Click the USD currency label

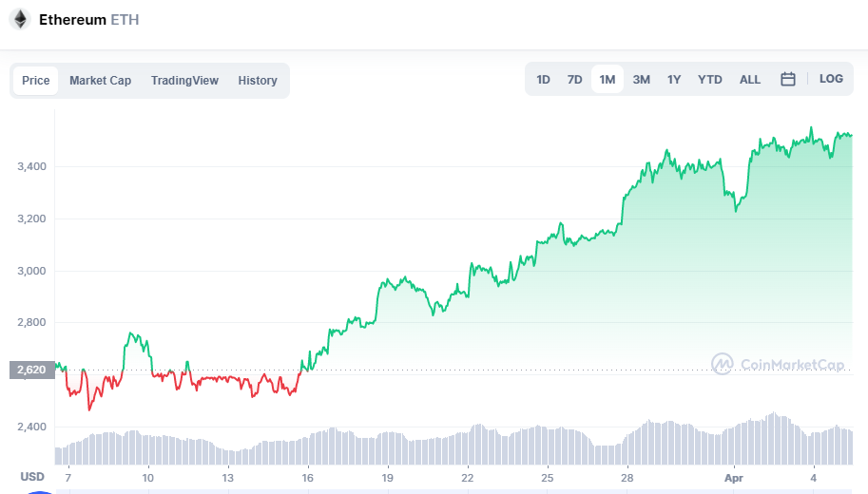pos(32,477)
